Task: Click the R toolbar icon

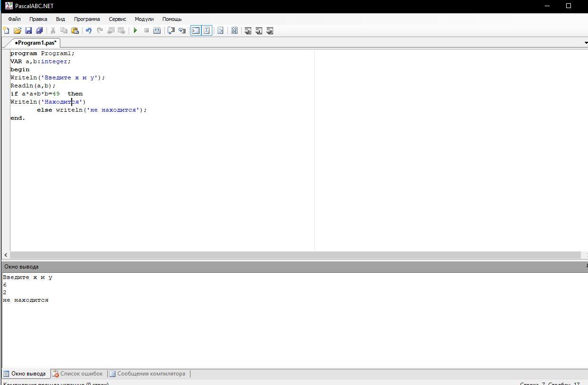Action: point(270,30)
